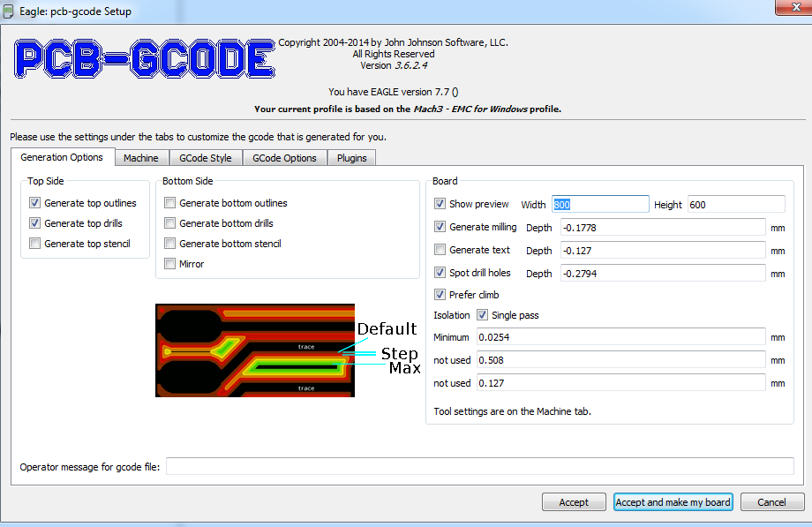Viewport: 812px width, 527px height.
Task: Click the not used 0.508 field
Action: tap(620, 359)
